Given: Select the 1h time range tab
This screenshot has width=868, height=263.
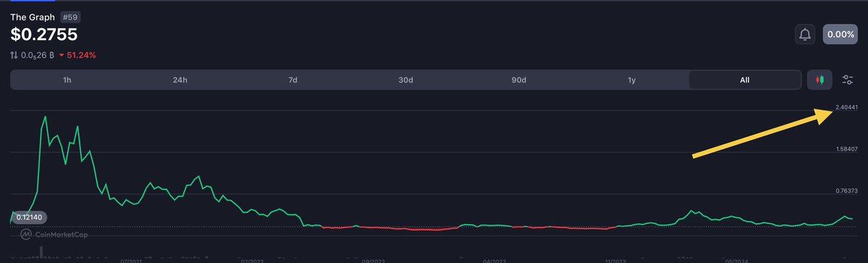Looking at the screenshot, I should click(67, 80).
